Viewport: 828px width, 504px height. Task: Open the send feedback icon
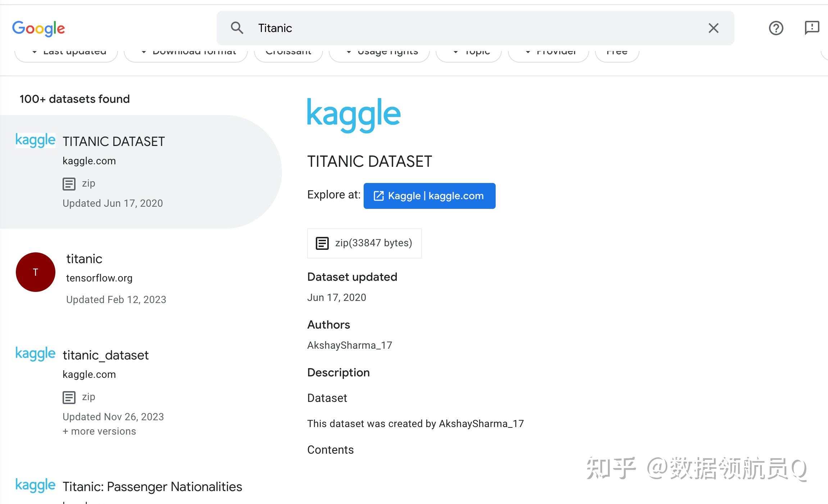[811, 28]
